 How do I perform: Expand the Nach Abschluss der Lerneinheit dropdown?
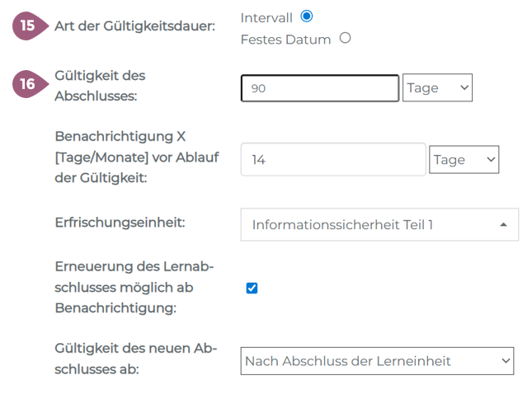point(377,360)
